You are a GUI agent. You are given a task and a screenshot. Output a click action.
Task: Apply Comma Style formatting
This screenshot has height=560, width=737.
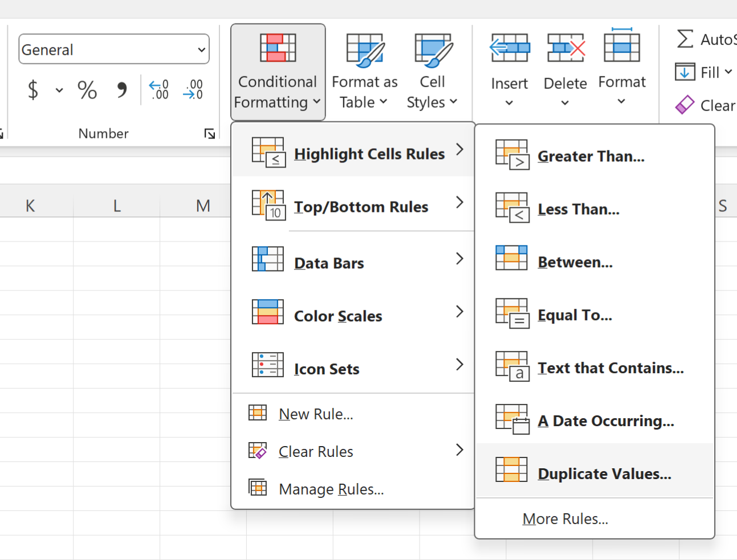[121, 90]
